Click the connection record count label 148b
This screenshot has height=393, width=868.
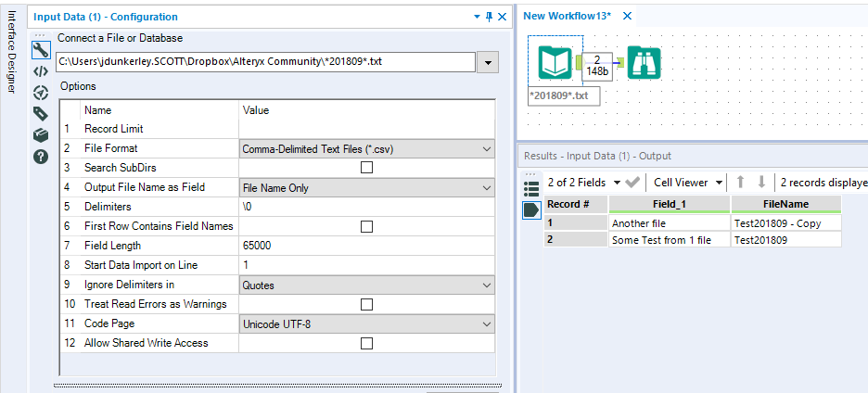597,72
